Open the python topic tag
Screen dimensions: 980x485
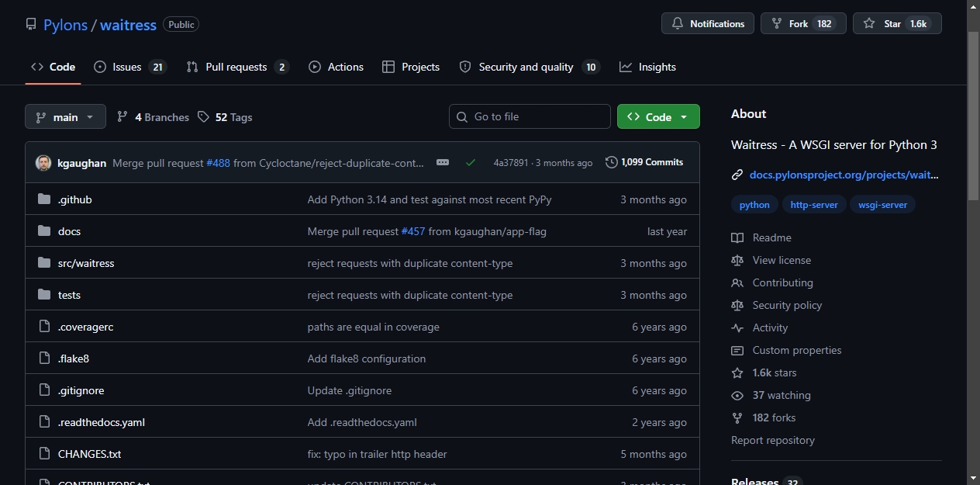click(x=754, y=205)
